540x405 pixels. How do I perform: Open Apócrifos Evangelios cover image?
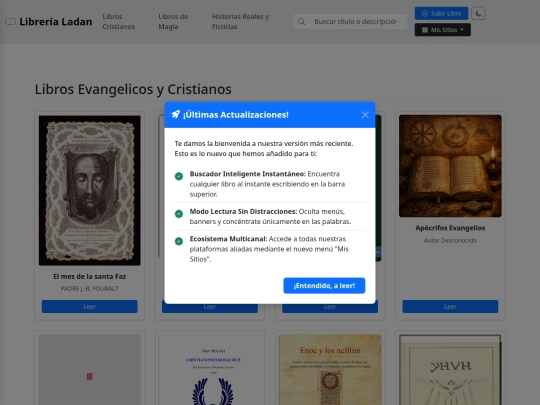click(450, 166)
